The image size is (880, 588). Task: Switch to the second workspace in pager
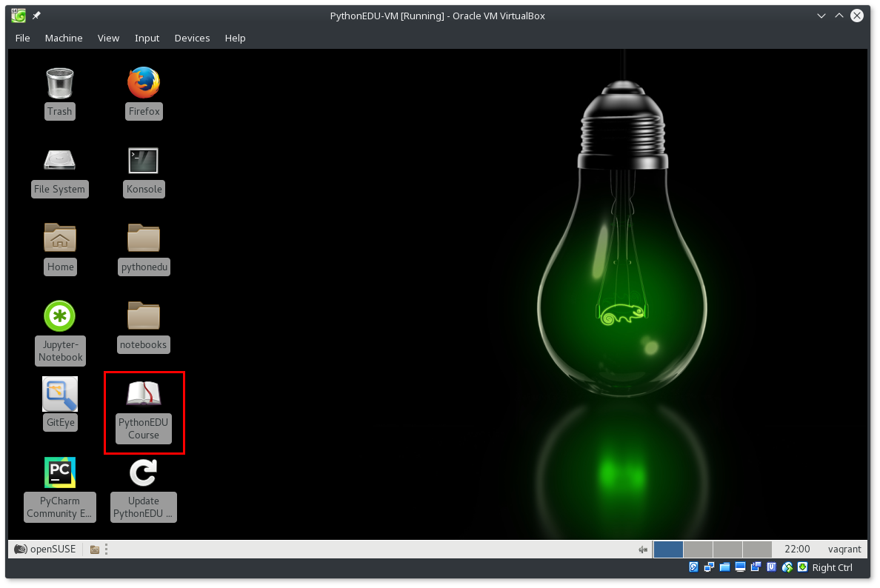[698, 549]
